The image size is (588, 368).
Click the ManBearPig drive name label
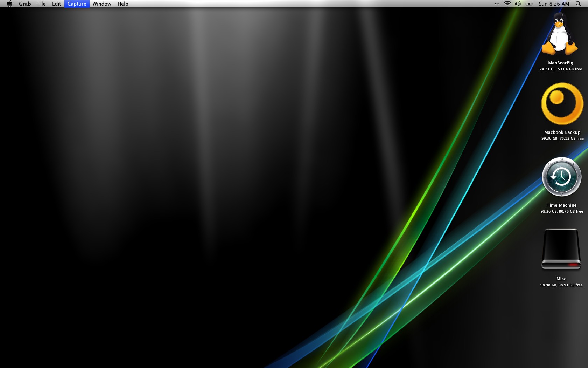click(x=561, y=63)
